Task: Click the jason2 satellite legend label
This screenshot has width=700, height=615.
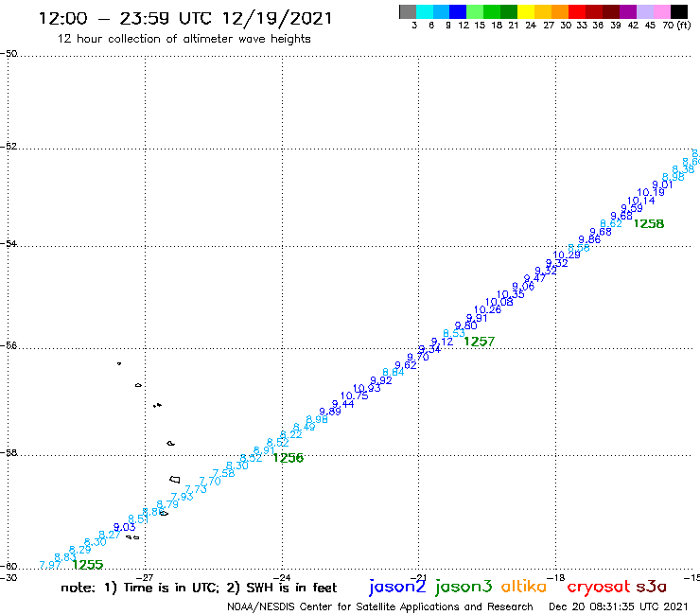Action: click(397, 587)
